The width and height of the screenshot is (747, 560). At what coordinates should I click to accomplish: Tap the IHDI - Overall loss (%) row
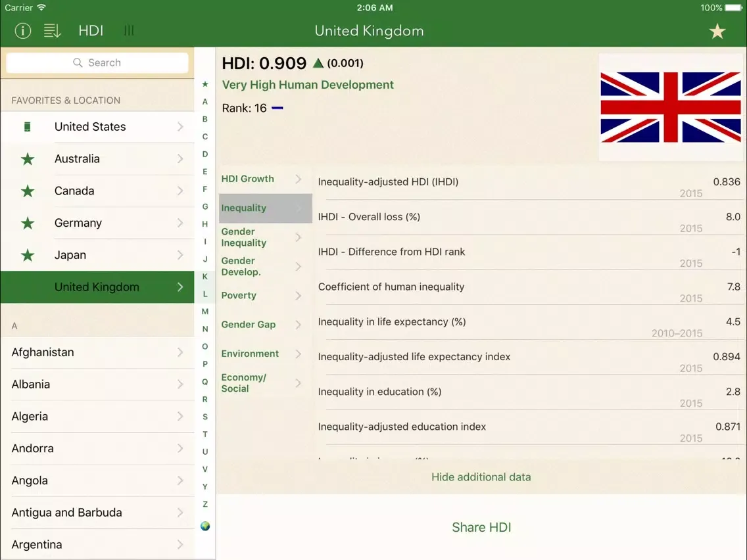(529, 218)
